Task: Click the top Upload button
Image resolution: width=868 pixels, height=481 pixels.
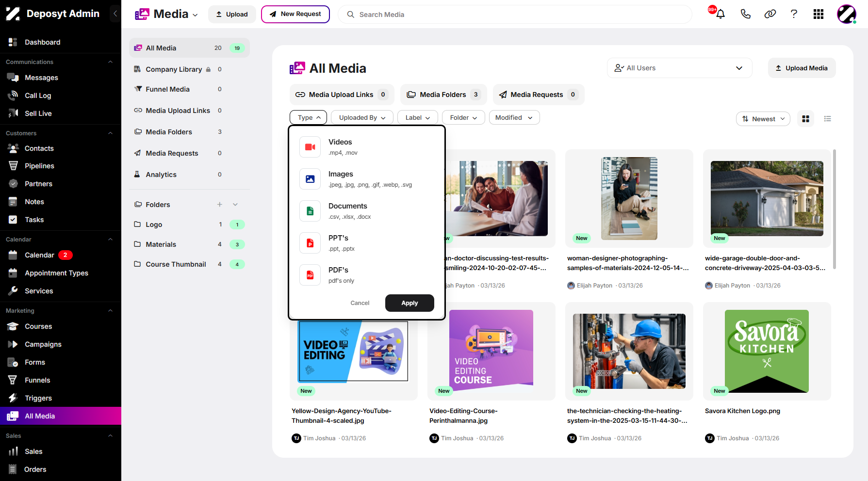Action: coord(232,14)
